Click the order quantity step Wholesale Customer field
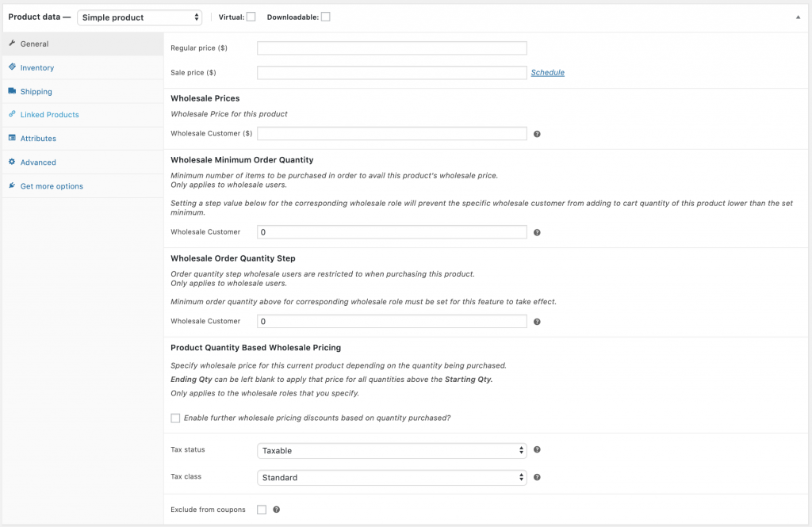 392,322
